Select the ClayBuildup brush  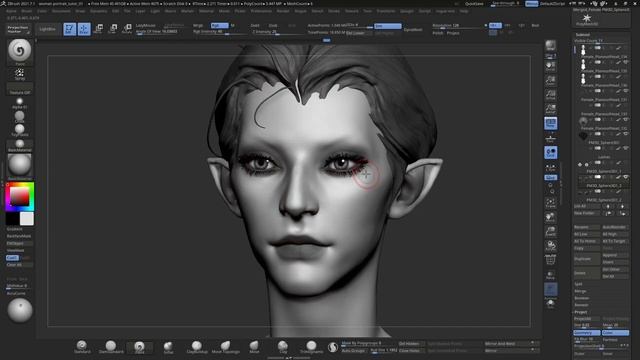[x=197, y=347]
